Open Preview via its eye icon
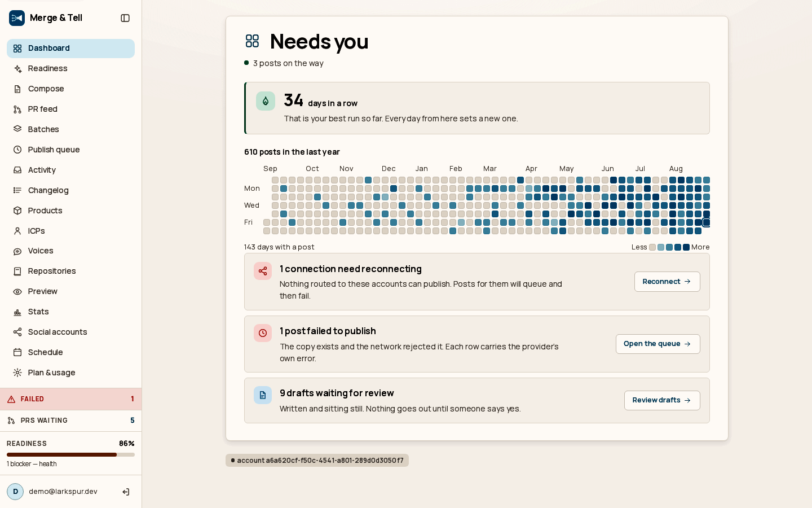The width and height of the screenshot is (812, 508). coord(17,292)
